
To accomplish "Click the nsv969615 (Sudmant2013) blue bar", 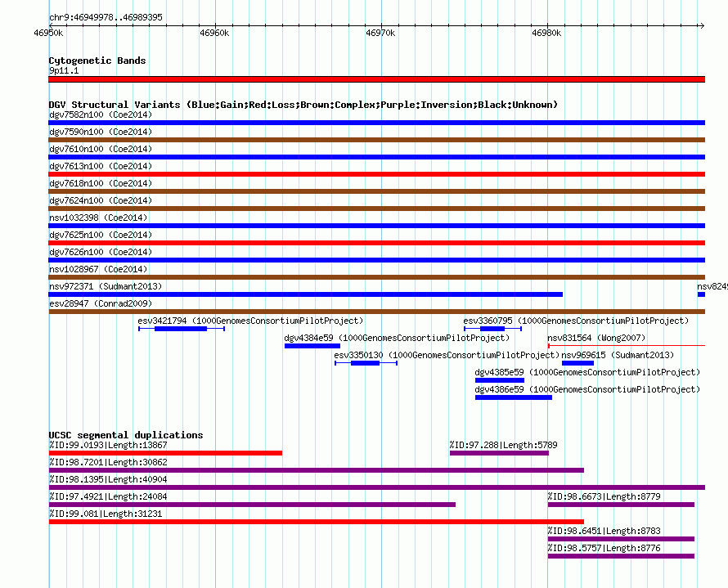I will click(x=577, y=363).
